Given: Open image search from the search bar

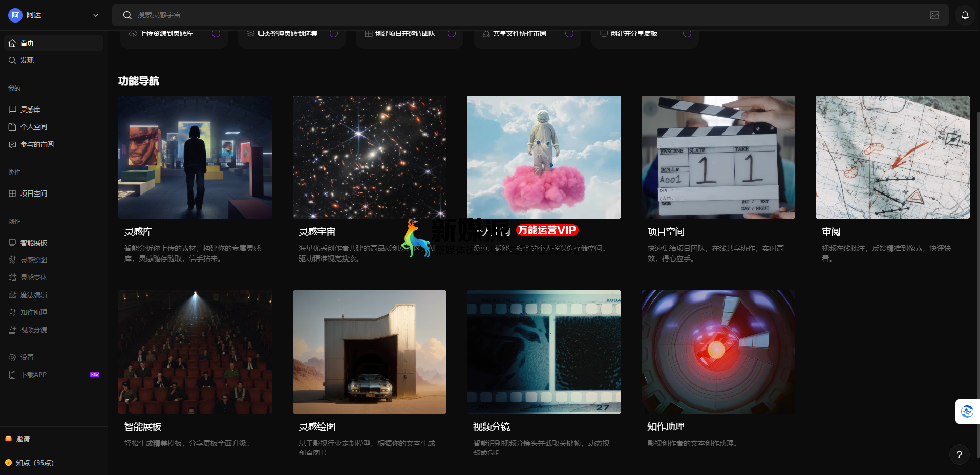Looking at the screenshot, I should [934, 15].
